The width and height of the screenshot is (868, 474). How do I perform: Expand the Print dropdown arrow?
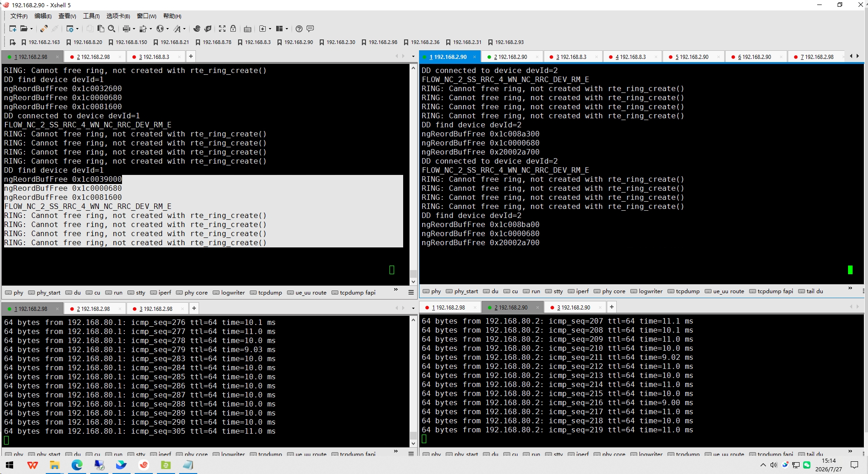click(x=134, y=29)
